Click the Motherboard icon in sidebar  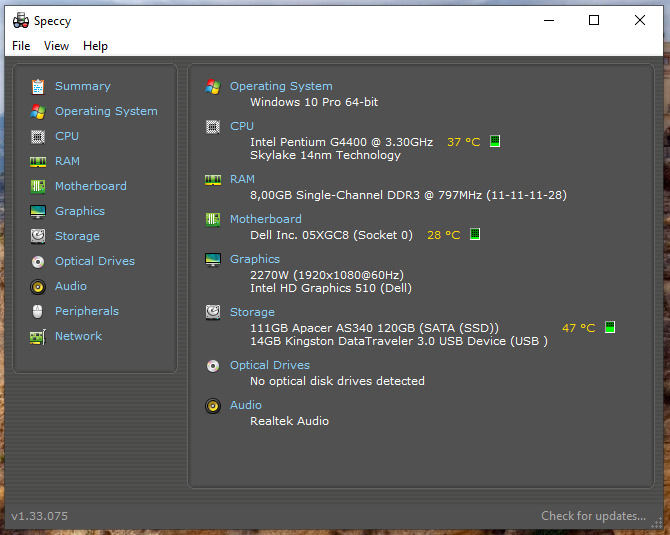point(38,186)
